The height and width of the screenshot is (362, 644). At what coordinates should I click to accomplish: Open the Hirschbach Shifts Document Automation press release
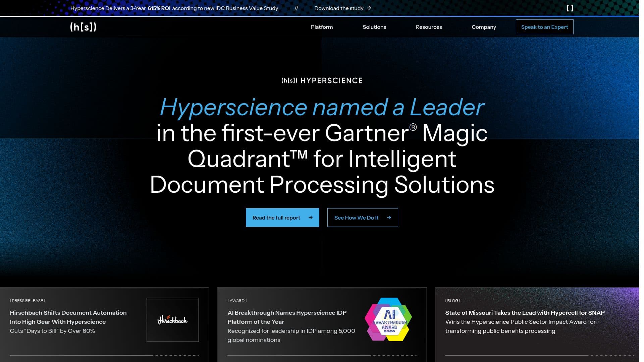click(68, 317)
